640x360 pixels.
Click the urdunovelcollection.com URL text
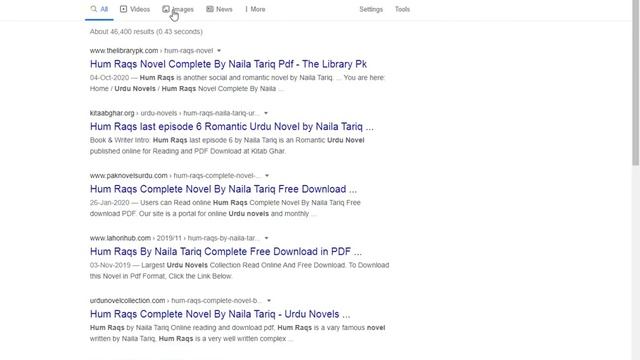127,300
